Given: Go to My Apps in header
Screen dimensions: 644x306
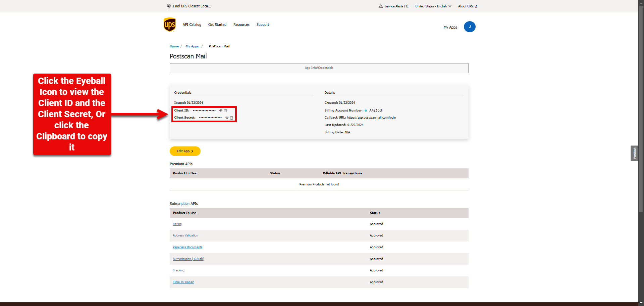Looking at the screenshot, I should [x=450, y=27].
